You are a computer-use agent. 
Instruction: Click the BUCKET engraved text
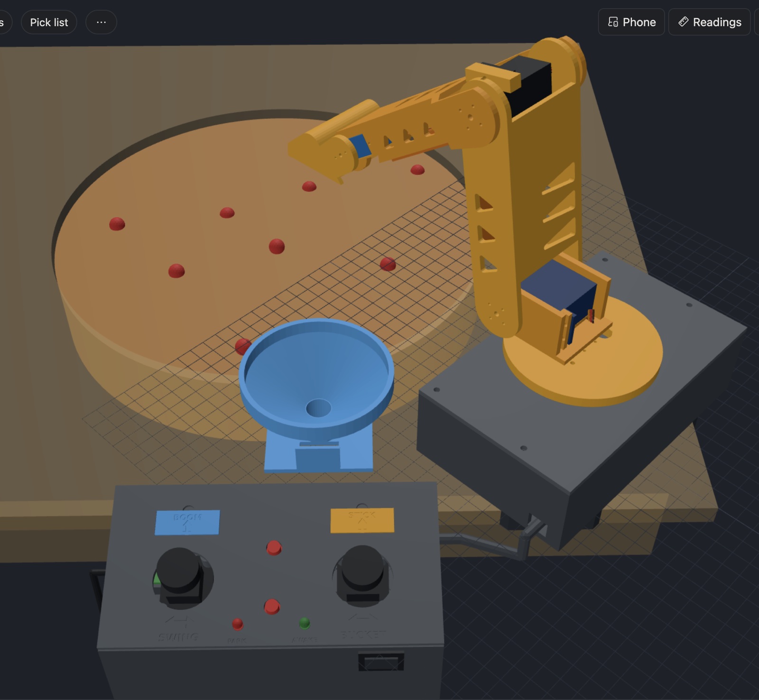coord(363,634)
